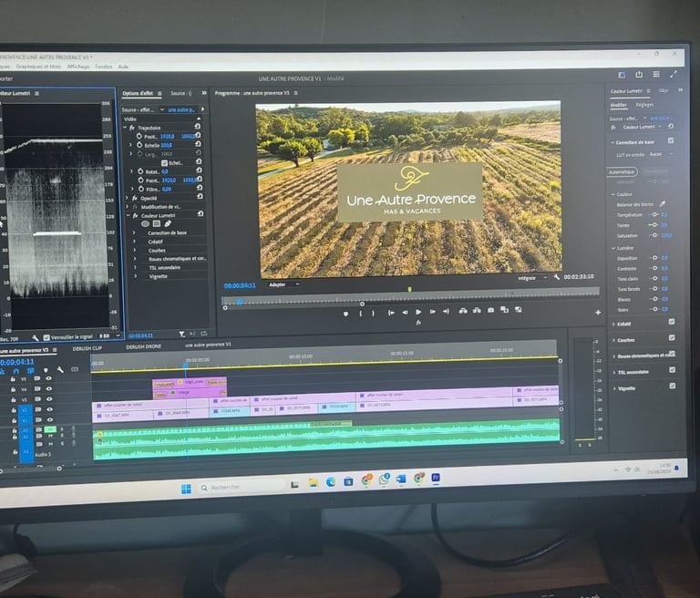Switch to the DERUSH CLIP sequence tab
The width and height of the screenshot is (700, 598).
87,348
